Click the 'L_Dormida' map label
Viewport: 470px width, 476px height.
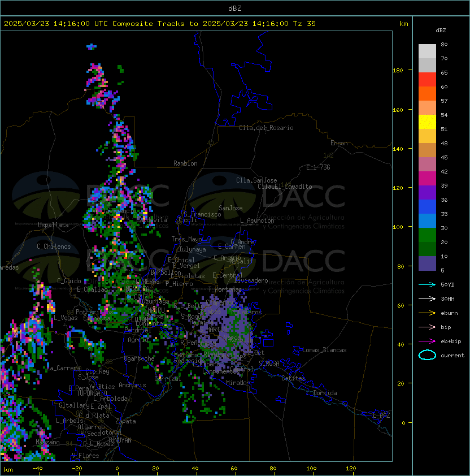pyautogui.click(x=322, y=393)
